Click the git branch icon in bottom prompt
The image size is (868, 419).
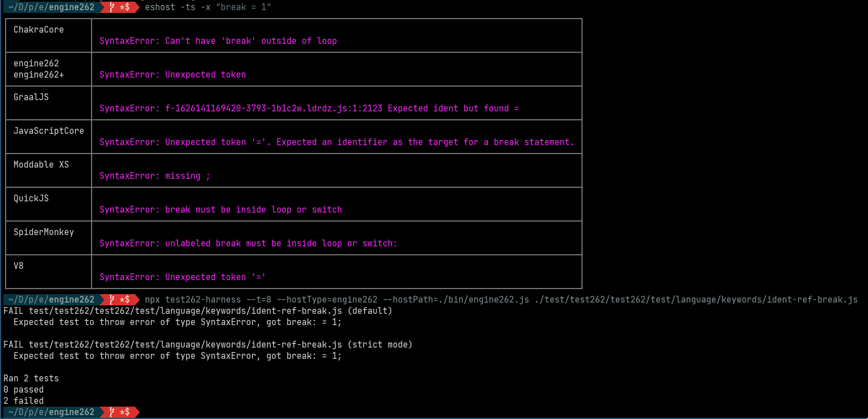click(112, 412)
